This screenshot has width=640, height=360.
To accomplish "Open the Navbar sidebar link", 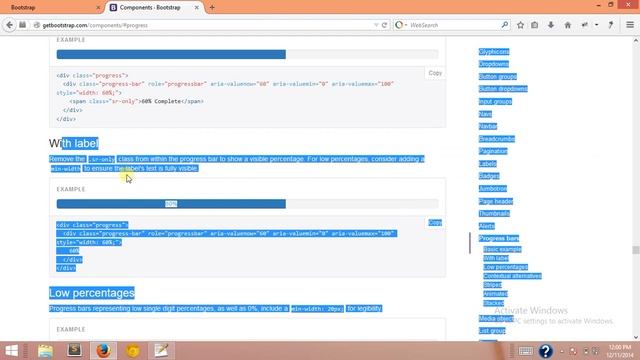I will 488,126.
